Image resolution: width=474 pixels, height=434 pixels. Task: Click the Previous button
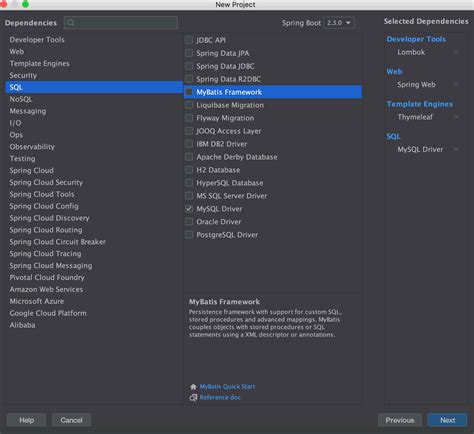pos(400,420)
